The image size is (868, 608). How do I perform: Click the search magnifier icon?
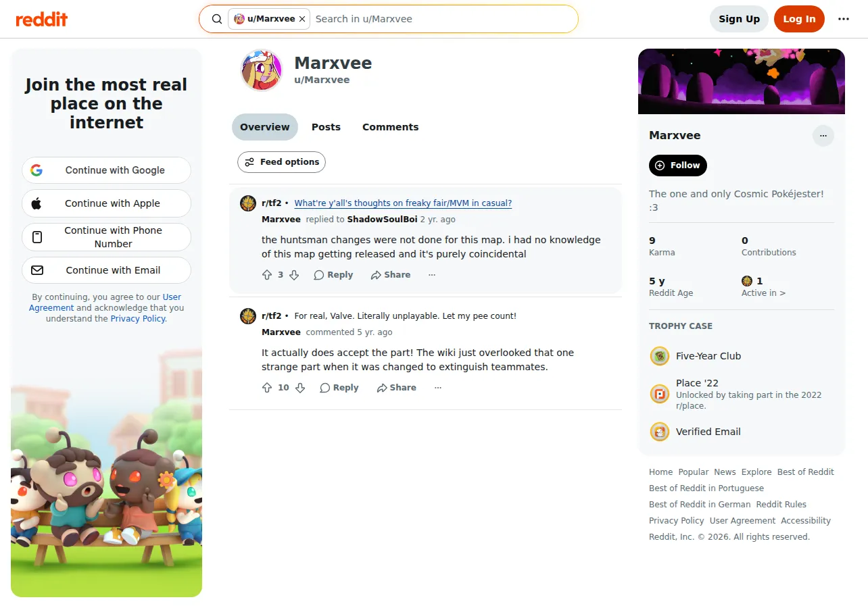click(217, 19)
